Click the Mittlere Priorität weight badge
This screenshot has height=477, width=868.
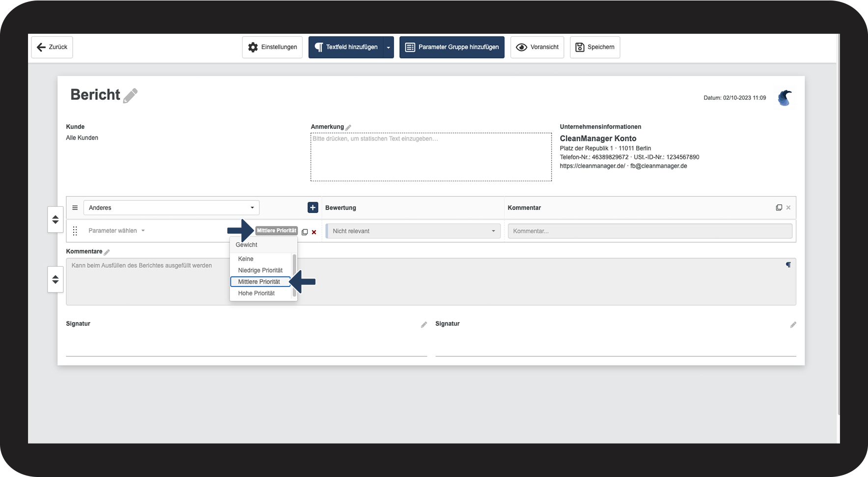point(277,231)
